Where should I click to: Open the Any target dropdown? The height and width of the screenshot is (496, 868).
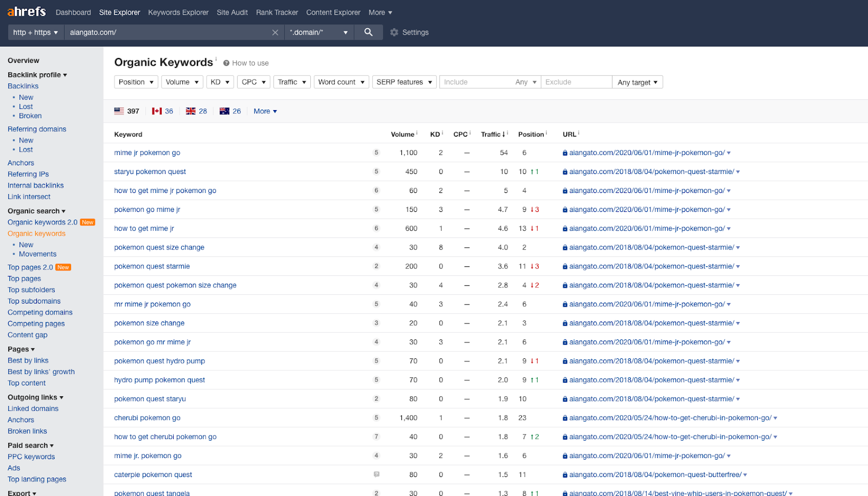point(637,82)
